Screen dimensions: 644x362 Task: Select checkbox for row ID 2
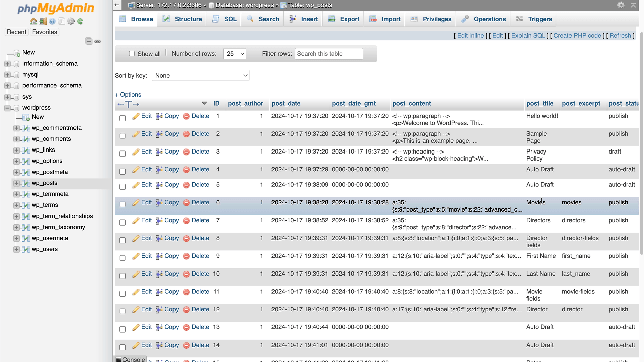coord(122,136)
